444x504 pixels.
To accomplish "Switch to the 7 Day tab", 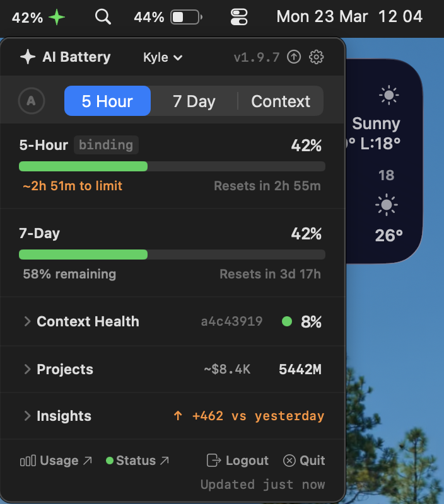I will click(194, 101).
